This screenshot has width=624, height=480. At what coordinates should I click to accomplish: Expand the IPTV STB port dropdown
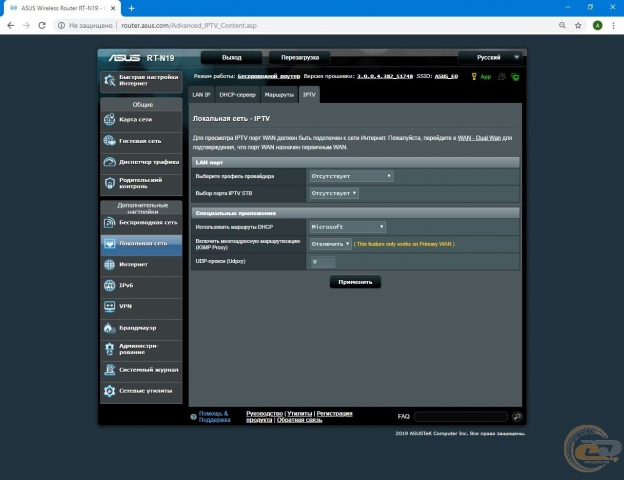pyautogui.click(x=334, y=193)
